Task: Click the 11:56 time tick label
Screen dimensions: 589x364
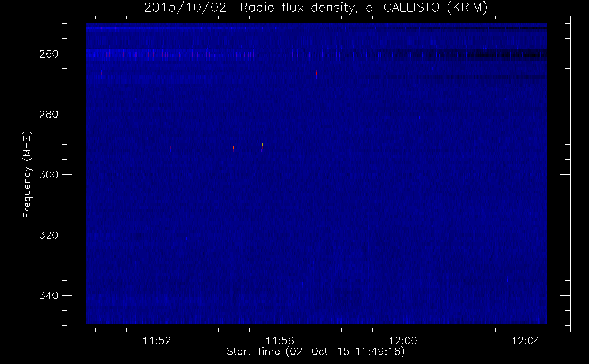Action: click(x=280, y=341)
